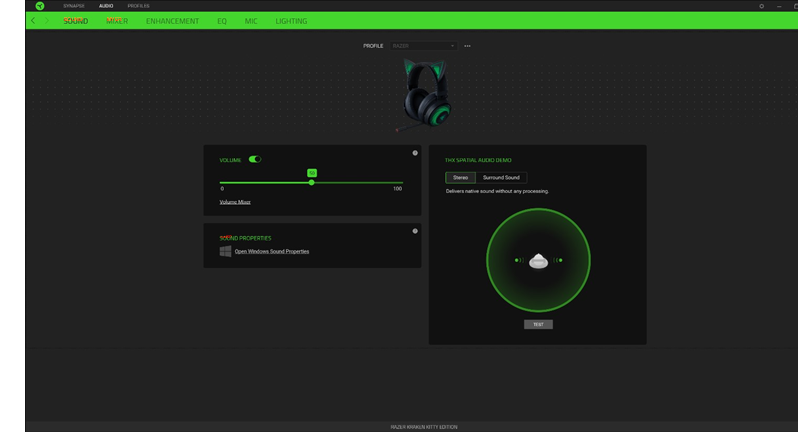The width and height of the screenshot is (798, 434).
Task: Open the Profiles top menu
Action: [138, 6]
